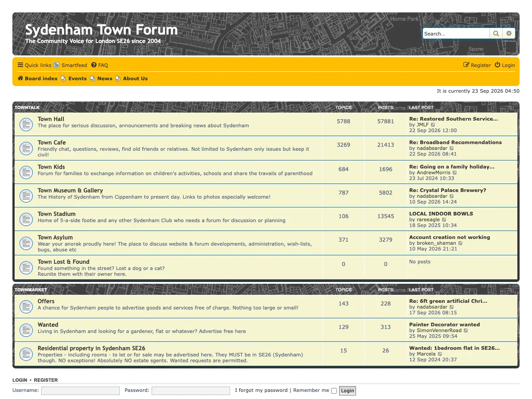
Task: Open Account creation not working post
Action: (450, 237)
